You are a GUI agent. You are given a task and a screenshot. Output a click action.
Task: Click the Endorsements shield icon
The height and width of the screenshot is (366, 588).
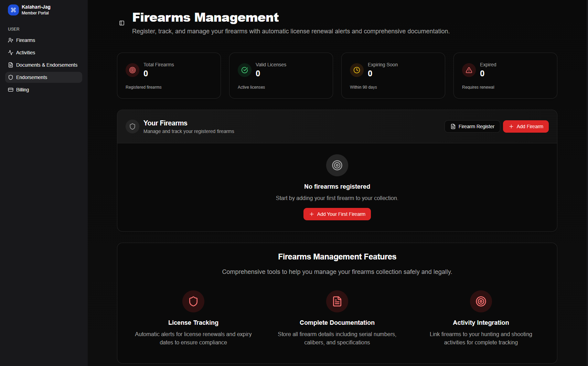10,77
